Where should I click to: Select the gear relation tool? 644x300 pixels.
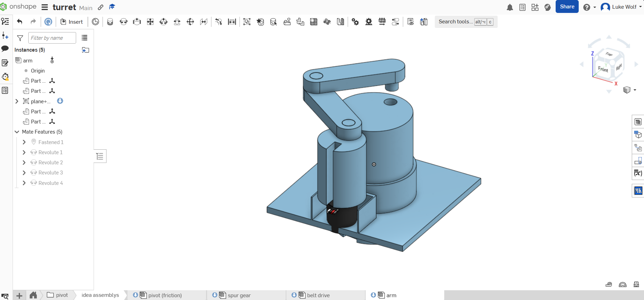coord(355,22)
